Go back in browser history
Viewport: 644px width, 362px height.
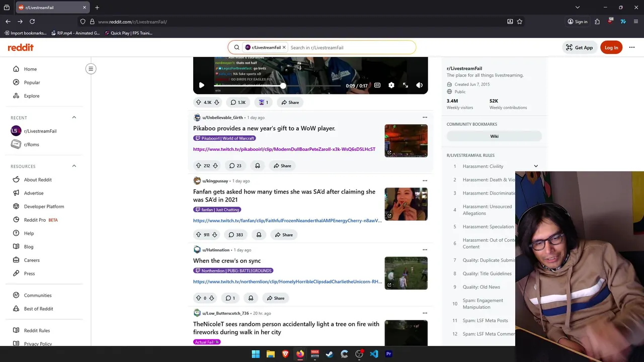coord(8,22)
